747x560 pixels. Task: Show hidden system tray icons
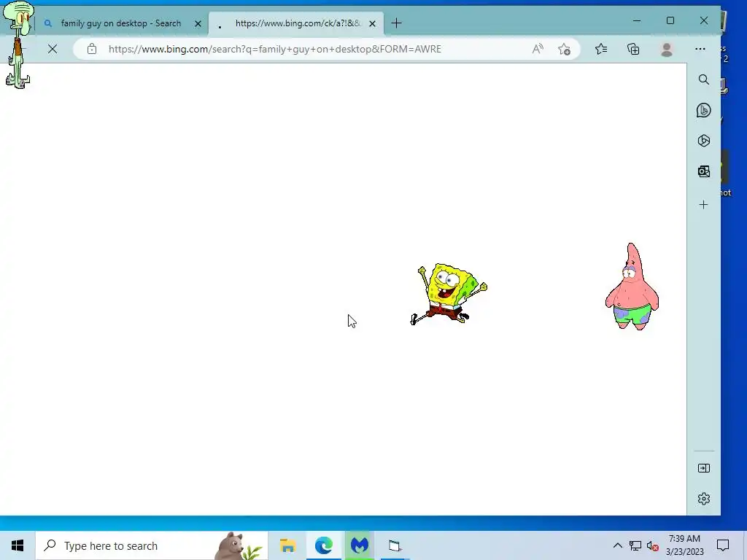(x=617, y=545)
